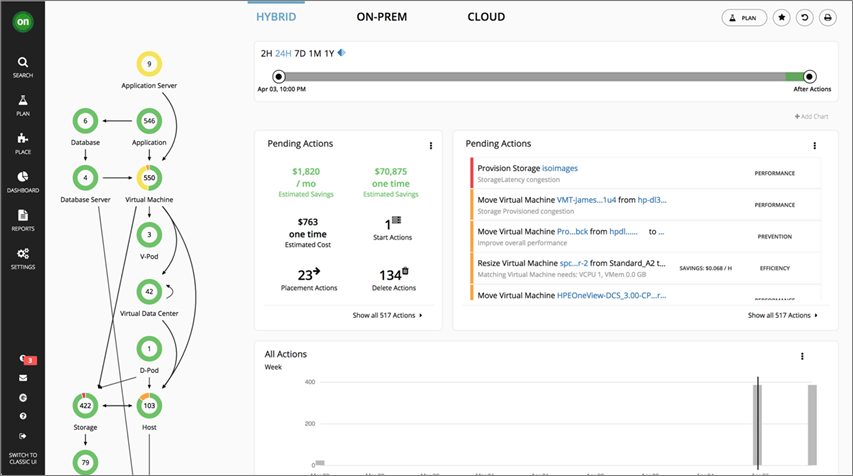
Task: Switch to the ON-PREM tab
Action: point(382,17)
